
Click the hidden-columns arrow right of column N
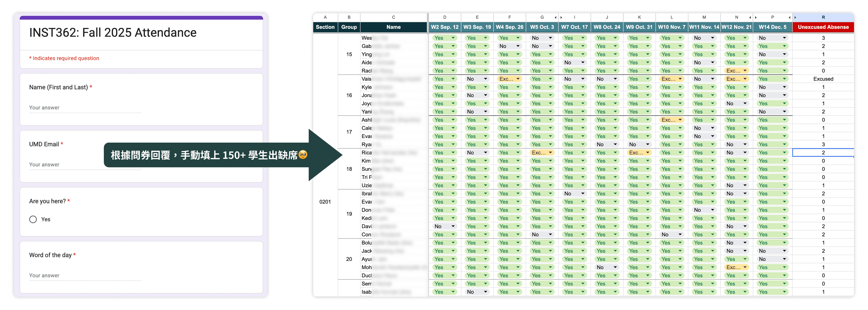(x=750, y=18)
